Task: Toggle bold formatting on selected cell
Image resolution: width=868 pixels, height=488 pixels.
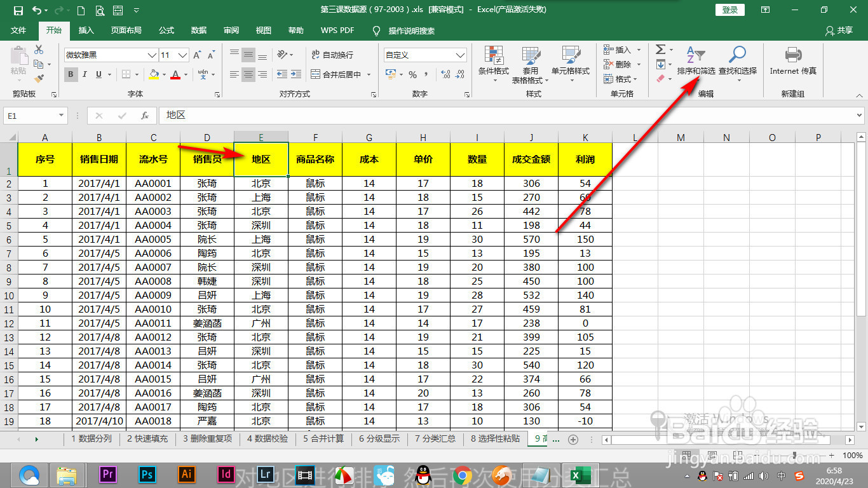Action: (x=71, y=74)
